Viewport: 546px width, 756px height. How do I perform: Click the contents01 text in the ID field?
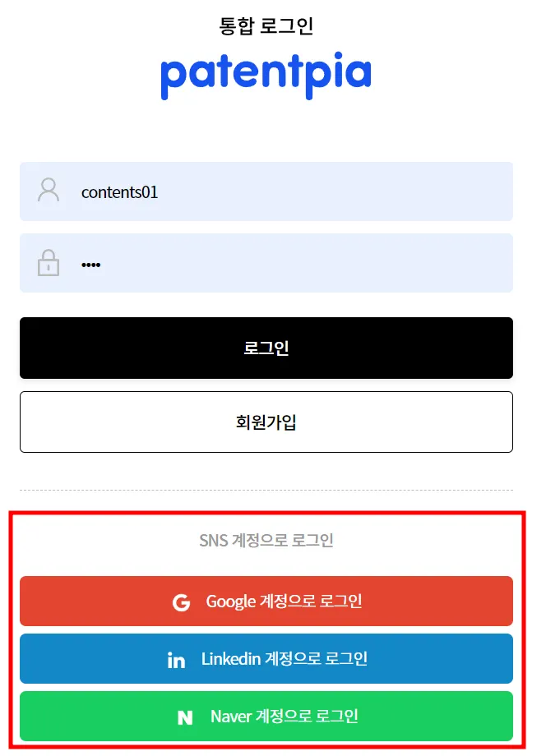coord(119,192)
